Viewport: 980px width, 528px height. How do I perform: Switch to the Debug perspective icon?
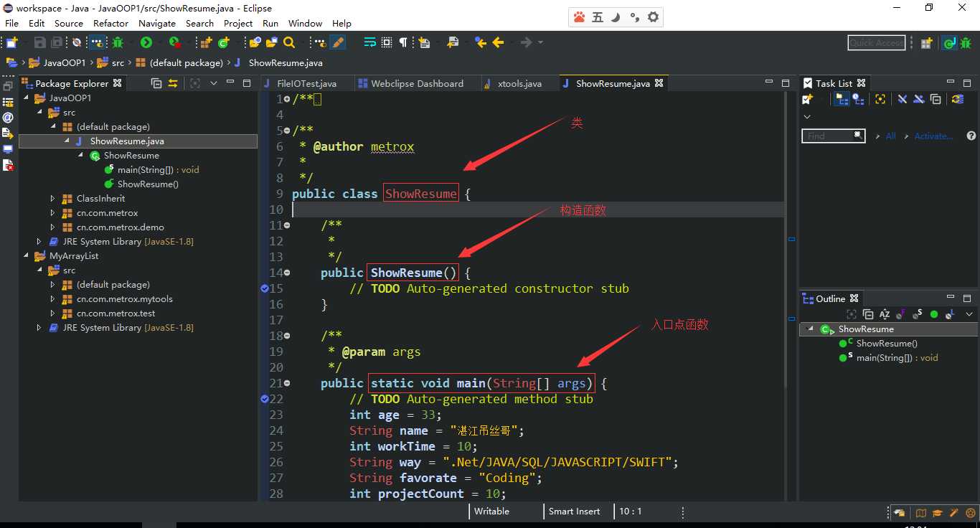tap(965, 43)
